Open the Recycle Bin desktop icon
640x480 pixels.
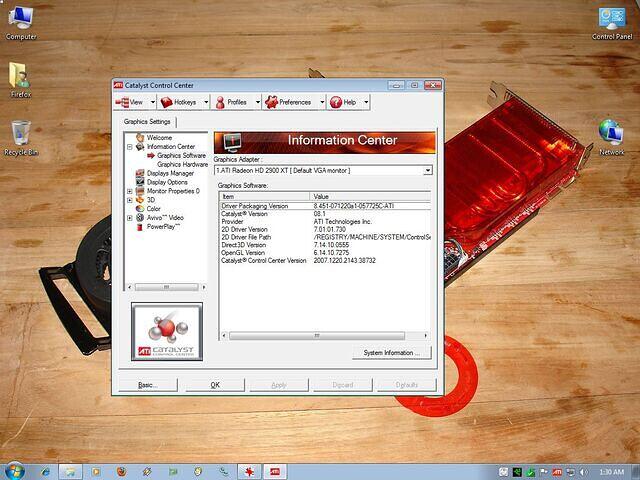21,138
